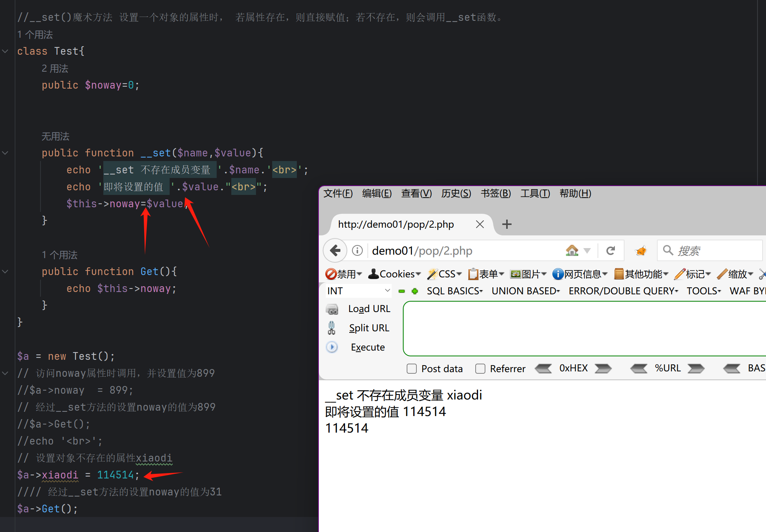Click the site info icon
766x532 pixels.
(x=357, y=251)
